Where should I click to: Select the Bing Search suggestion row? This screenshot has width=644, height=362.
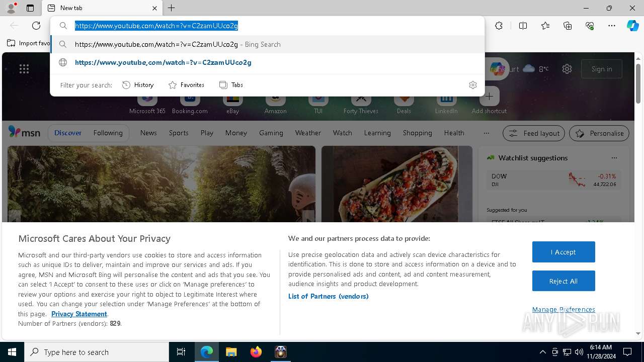point(268,44)
